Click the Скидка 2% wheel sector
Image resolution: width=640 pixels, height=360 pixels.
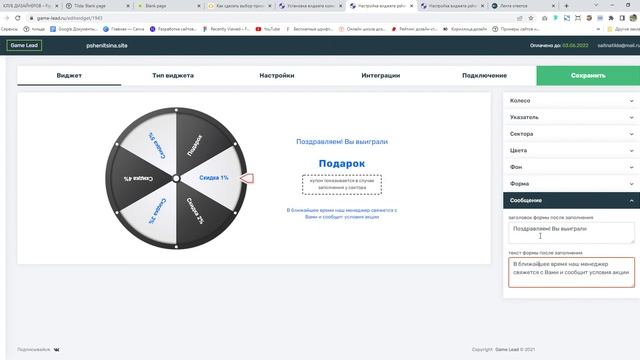pos(195,211)
